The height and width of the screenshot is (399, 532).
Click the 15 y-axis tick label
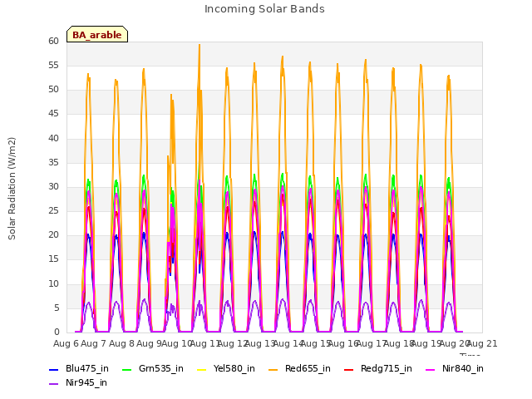(53, 259)
